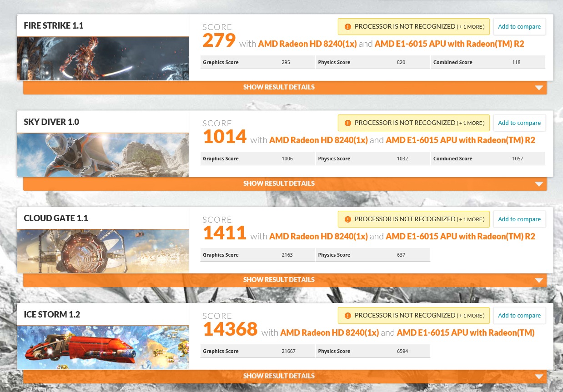Select Sky Diver combined score 1057

(518, 159)
